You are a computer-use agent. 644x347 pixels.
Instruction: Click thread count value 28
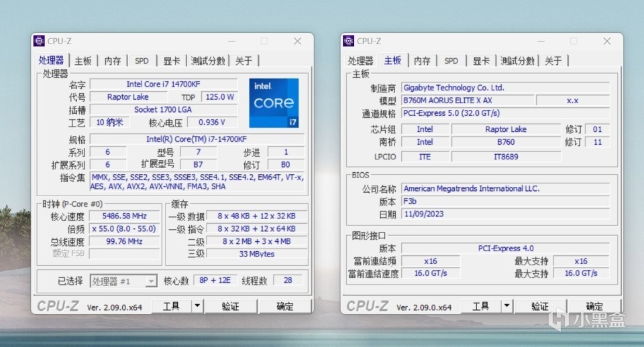click(x=288, y=280)
